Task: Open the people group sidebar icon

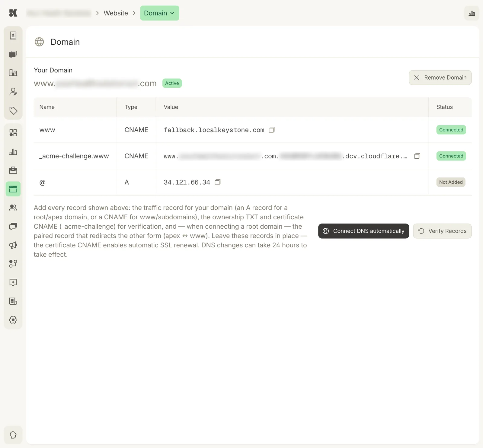Action: [13, 208]
